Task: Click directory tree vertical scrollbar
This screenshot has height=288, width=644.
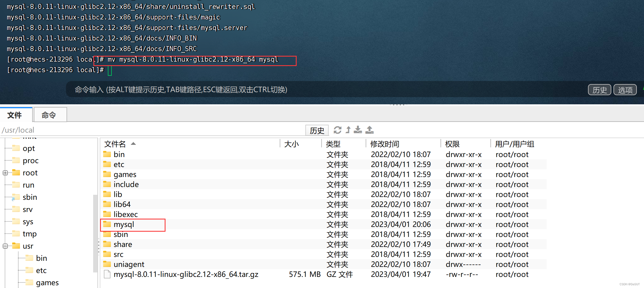Action: 95,233
